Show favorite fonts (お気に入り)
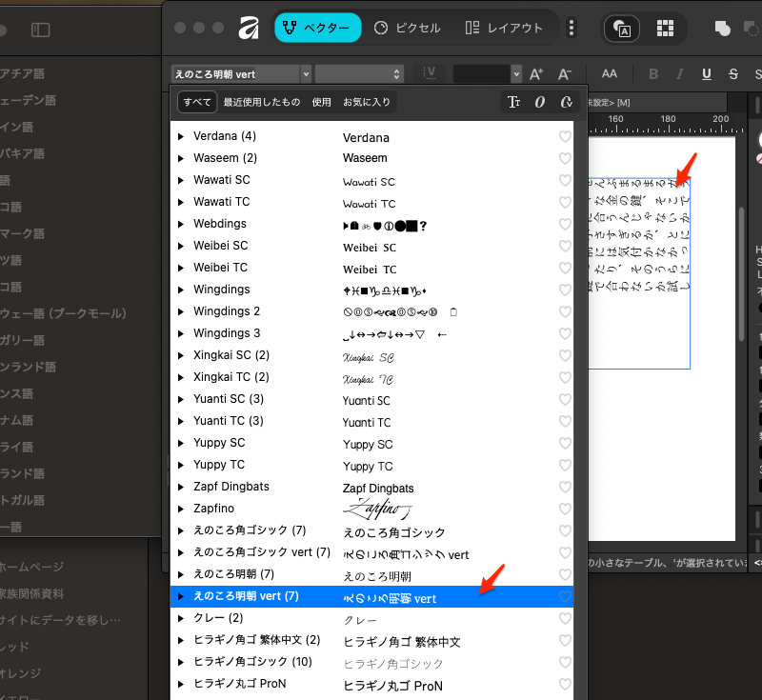The image size is (762, 700). pos(367,102)
